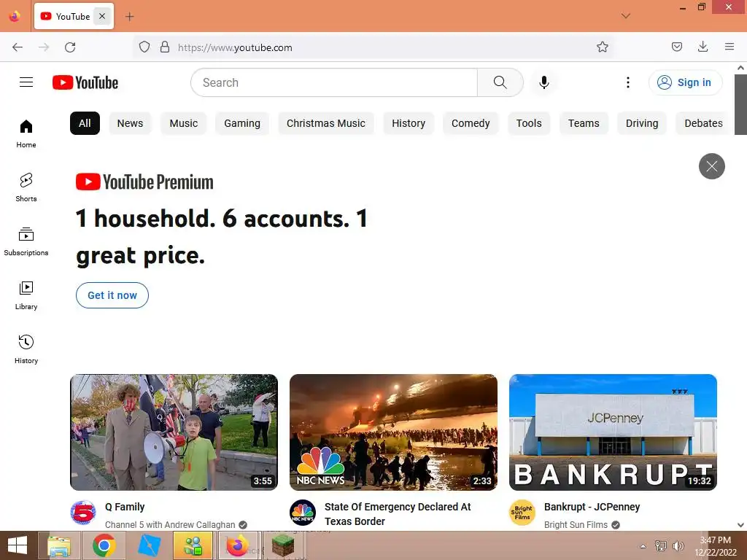Click the Firefox back arrow
Viewport: 747px width, 560px height.
[18, 47]
